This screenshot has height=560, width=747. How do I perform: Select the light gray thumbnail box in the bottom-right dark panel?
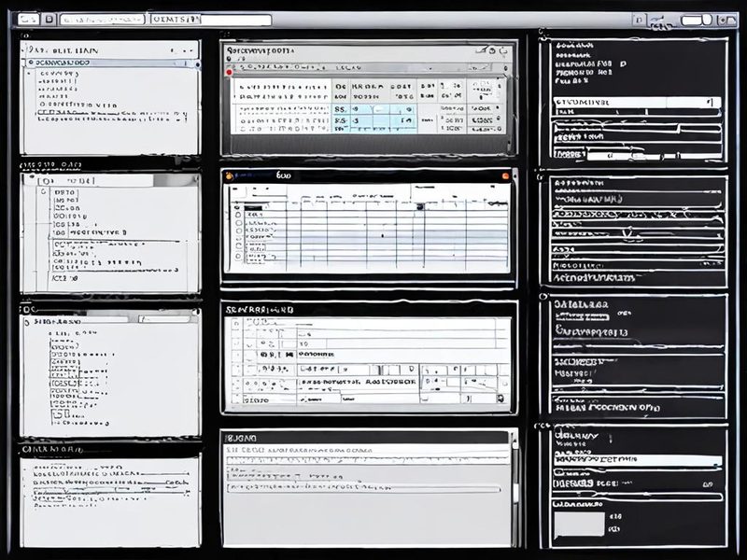point(579,524)
